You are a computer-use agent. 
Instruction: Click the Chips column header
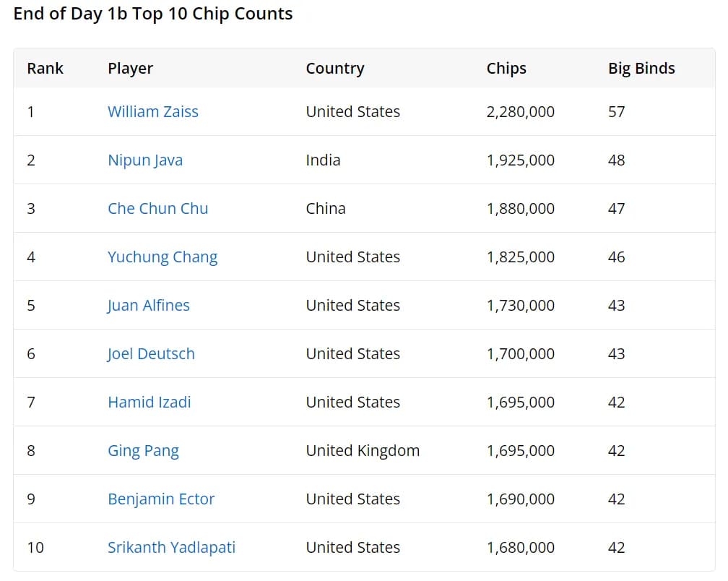506,69
